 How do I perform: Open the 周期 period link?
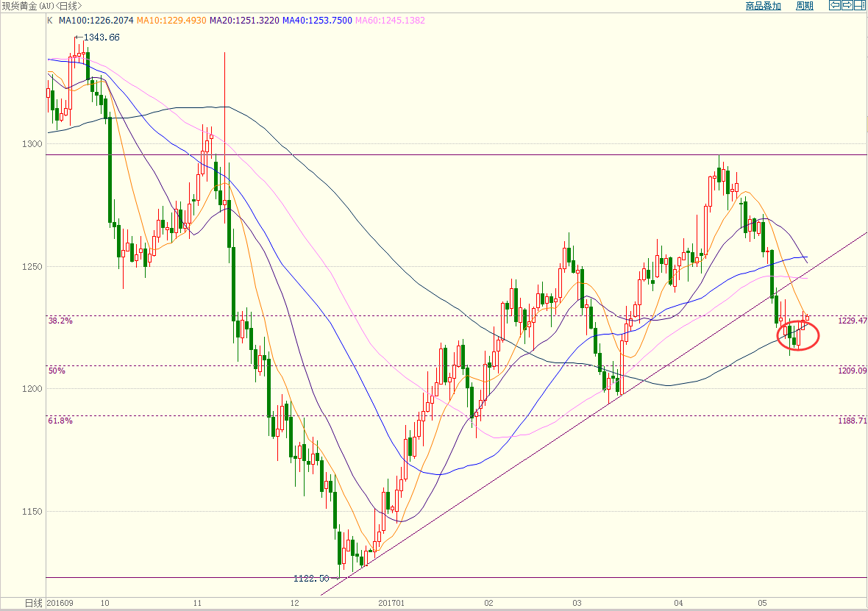[x=804, y=6]
